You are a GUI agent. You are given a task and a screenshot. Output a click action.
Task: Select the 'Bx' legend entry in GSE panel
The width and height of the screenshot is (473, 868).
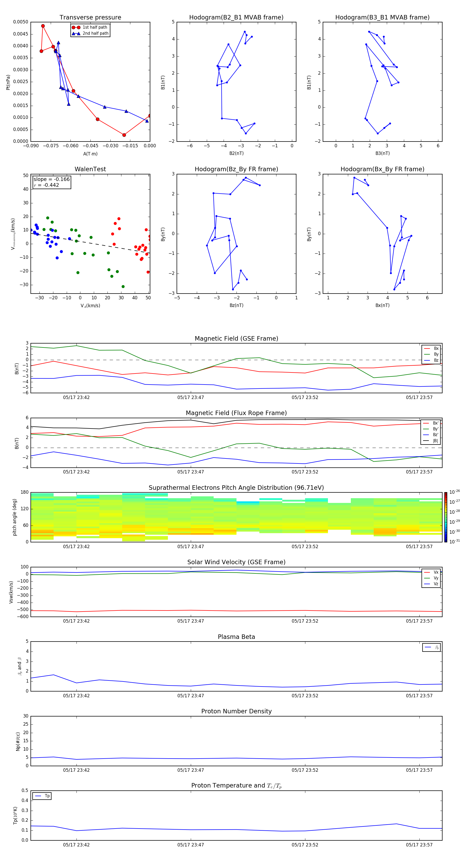click(x=431, y=349)
